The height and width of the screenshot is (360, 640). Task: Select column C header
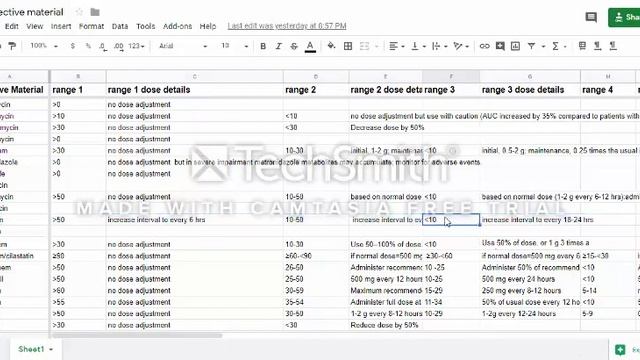[194, 76]
